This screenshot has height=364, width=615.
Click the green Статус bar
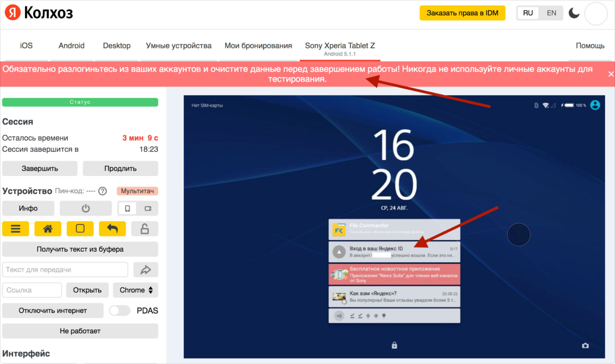click(80, 102)
